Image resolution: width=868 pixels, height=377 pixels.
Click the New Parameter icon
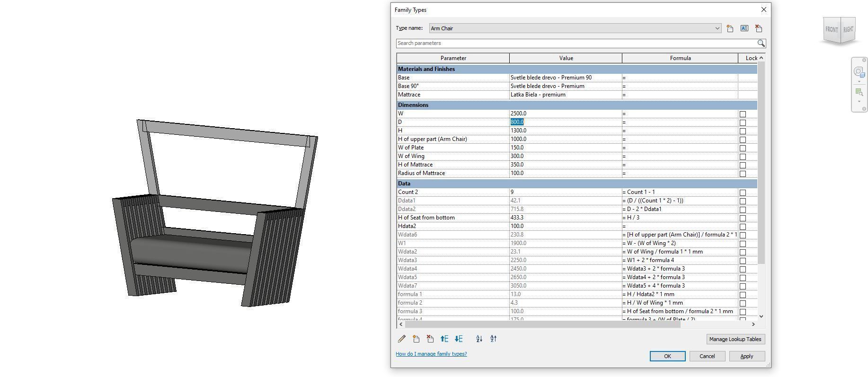(416, 339)
